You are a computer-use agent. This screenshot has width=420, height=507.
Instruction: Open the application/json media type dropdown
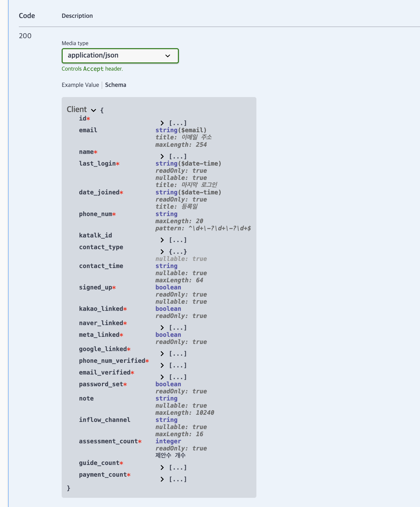point(167,56)
